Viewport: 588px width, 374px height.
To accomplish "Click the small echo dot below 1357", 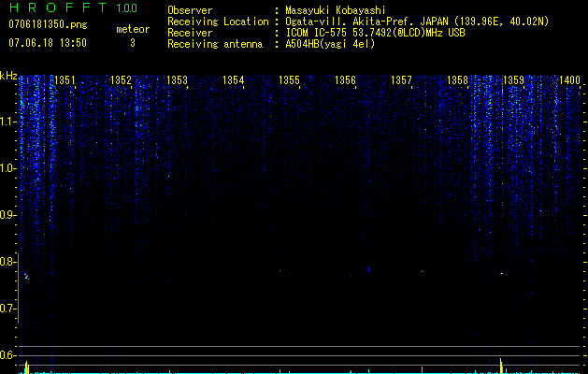I will point(422,271).
